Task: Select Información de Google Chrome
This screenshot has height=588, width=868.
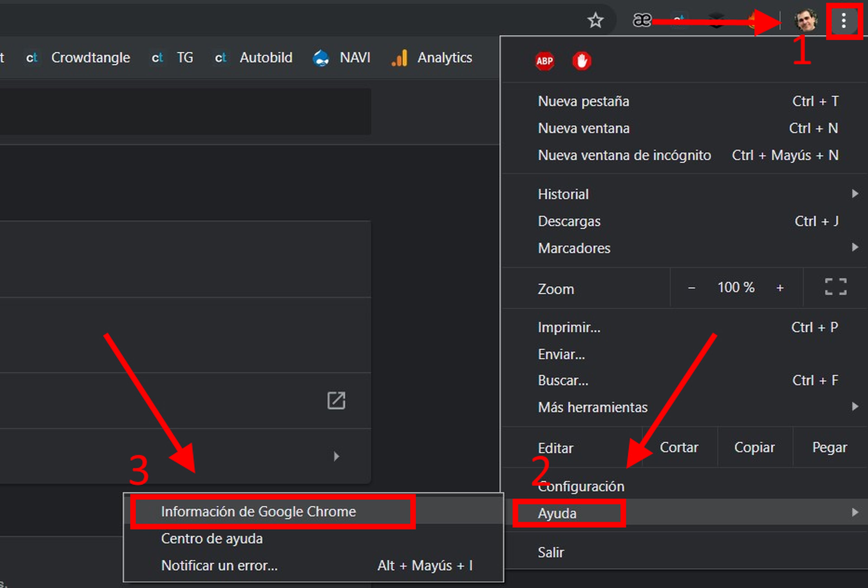Action: [x=258, y=511]
